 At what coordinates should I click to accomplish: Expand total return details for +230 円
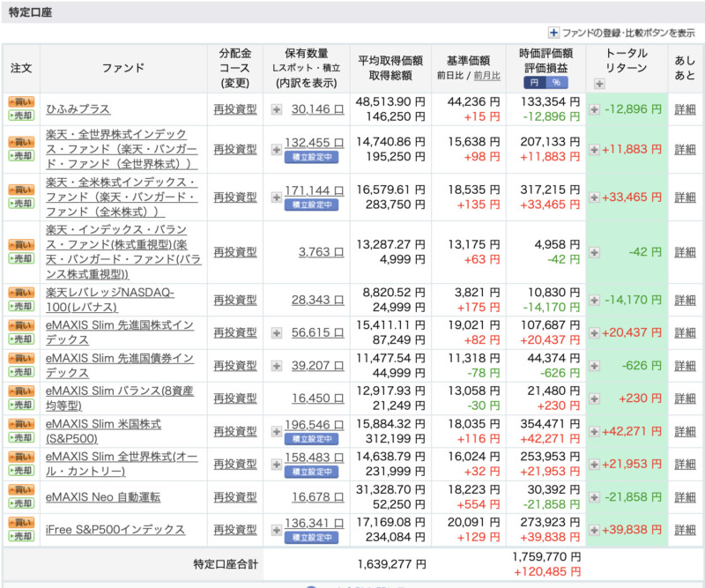pos(594,398)
